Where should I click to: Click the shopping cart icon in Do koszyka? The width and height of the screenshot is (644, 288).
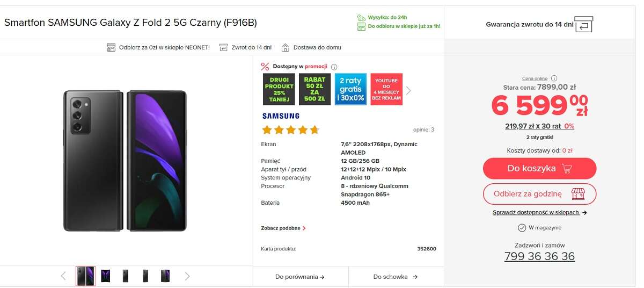[566, 169]
